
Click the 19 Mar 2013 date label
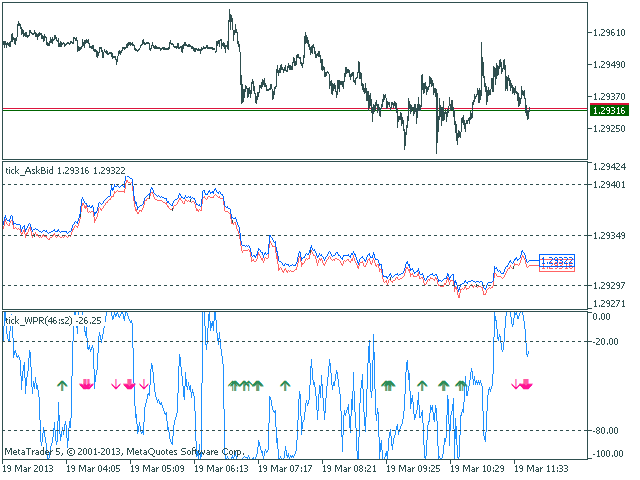[x=28, y=469]
